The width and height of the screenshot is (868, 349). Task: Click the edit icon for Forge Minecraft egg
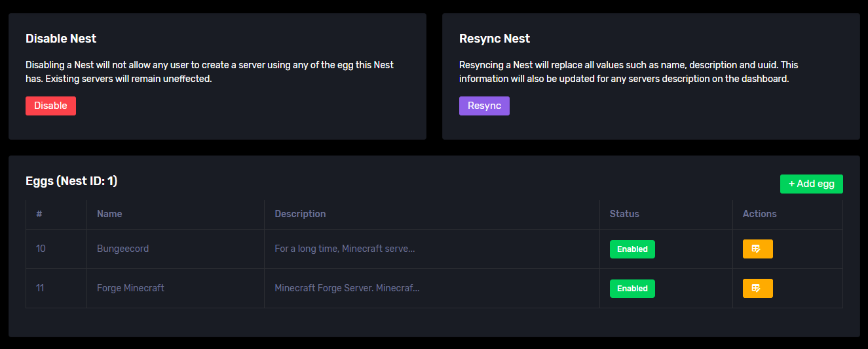click(757, 289)
